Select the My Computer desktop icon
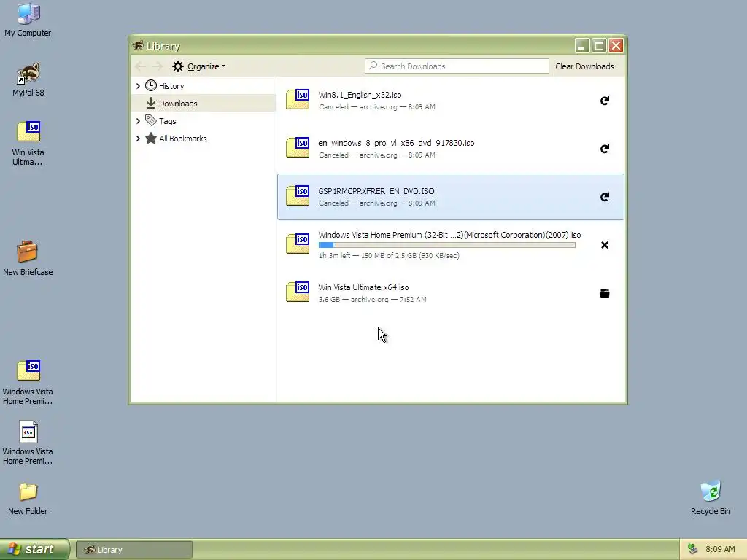 [28, 20]
